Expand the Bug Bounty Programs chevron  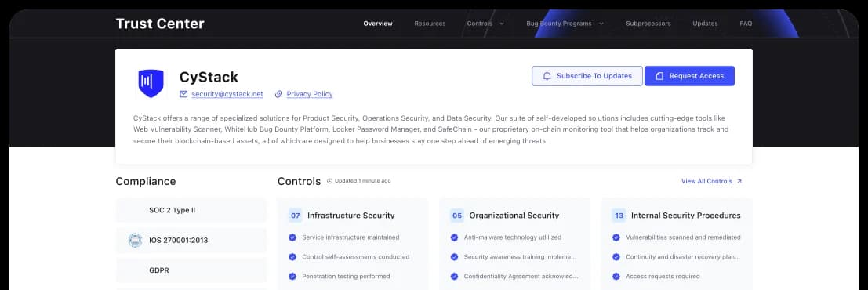601,24
